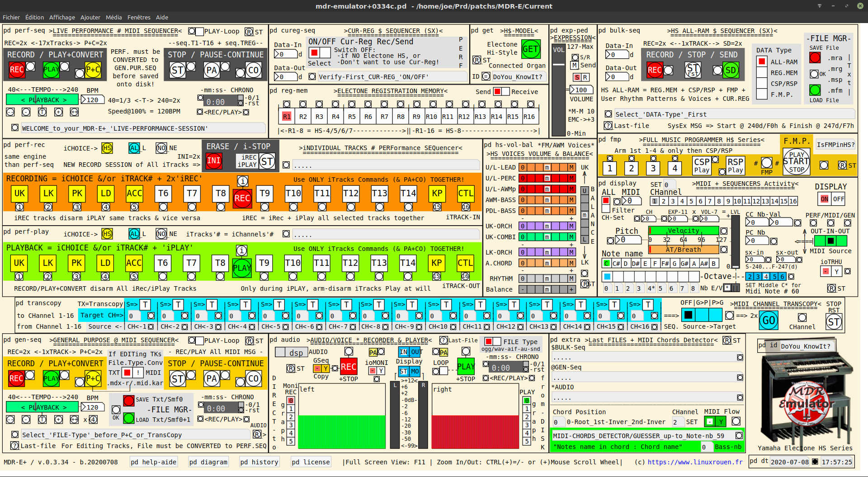Click the green GET button in H$-MODEL
The width and height of the screenshot is (868, 477).
(531, 49)
